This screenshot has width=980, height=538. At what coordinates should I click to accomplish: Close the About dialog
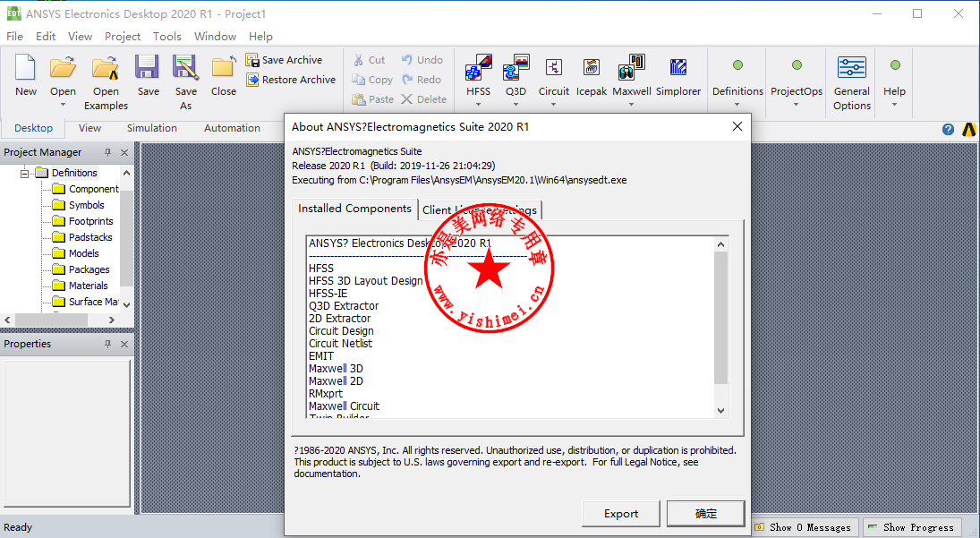737,127
